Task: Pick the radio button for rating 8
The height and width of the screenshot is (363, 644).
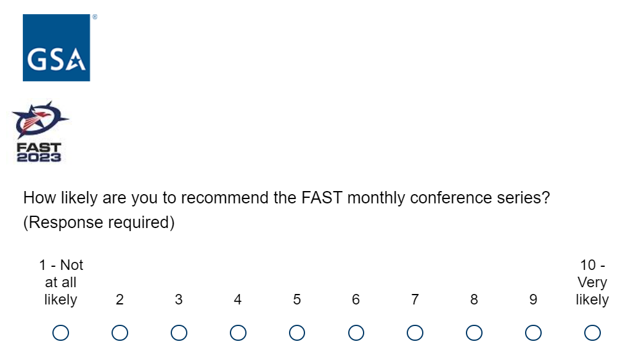Action: coord(474,333)
